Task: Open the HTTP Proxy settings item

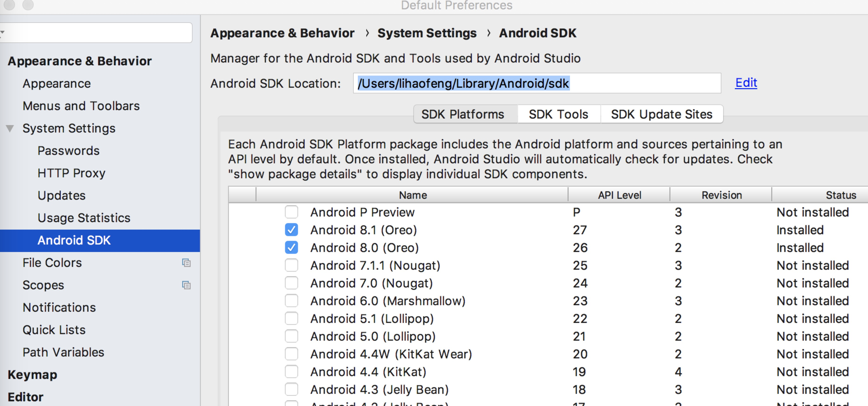Action: 71,173
